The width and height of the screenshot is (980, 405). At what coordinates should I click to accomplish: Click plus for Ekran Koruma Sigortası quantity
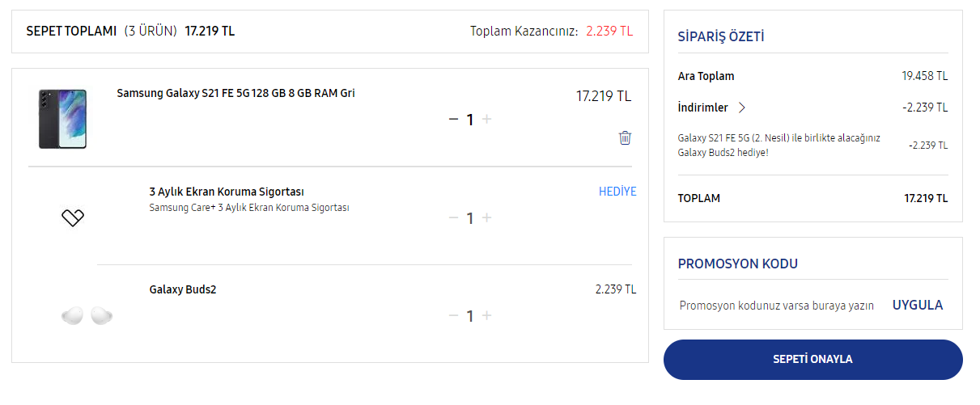(486, 218)
